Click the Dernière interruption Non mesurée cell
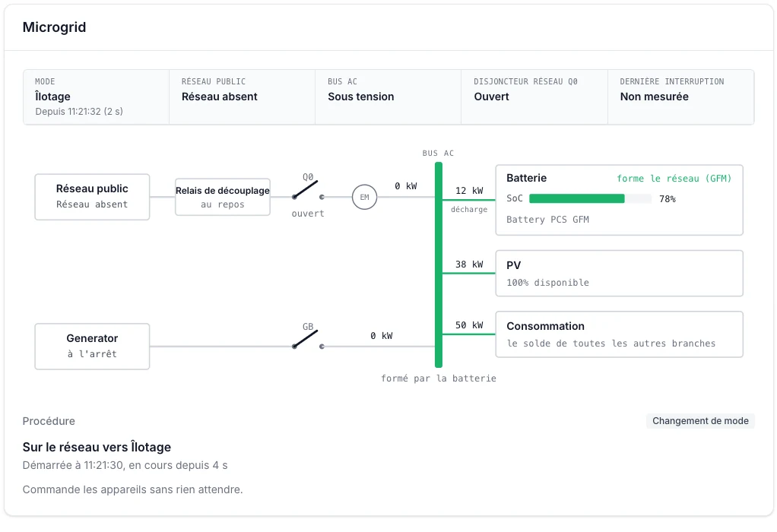Image resolution: width=777 pixels, height=532 pixels. tap(681, 97)
